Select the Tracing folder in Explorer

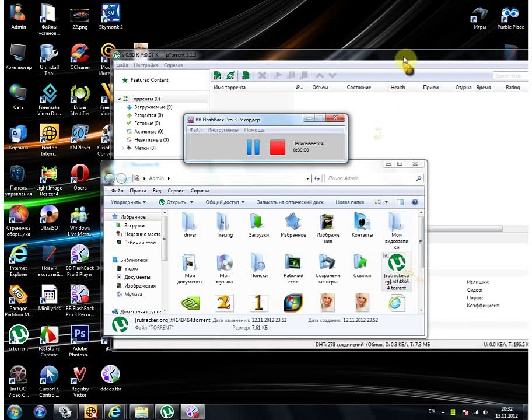224,225
